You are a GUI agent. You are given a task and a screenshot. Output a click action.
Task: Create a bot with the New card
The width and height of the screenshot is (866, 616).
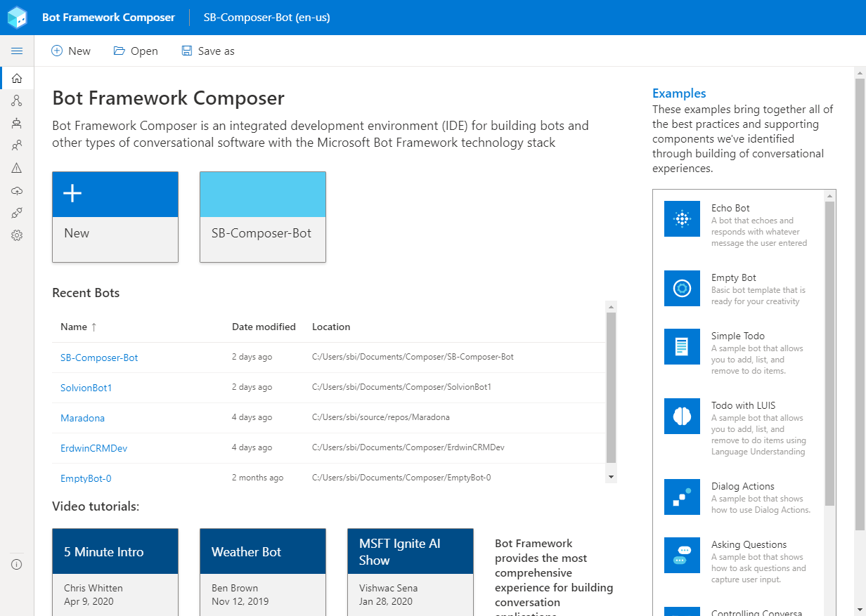(115, 217)
